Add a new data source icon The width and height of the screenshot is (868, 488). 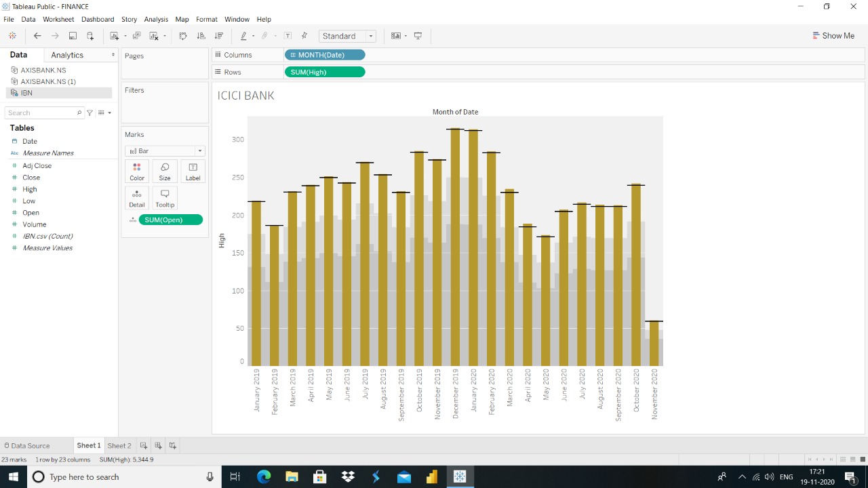point(90,36)
